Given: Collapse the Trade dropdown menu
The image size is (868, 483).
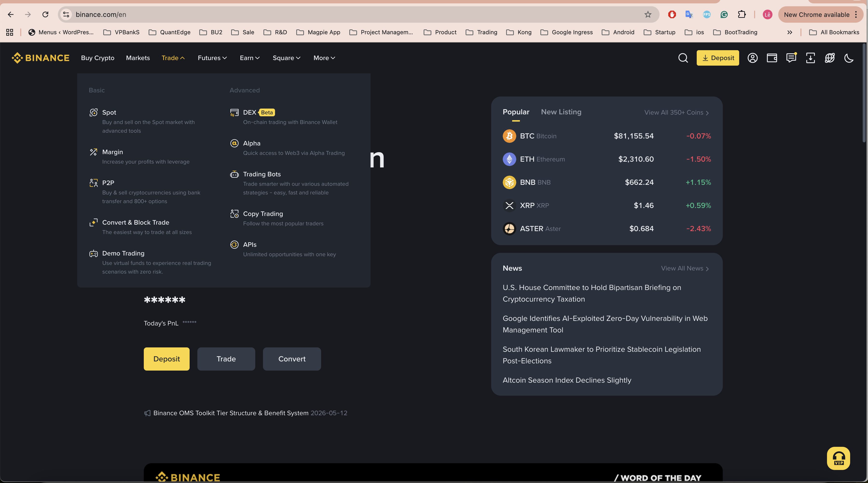Looking at the screenshot, I should [x=173, y=58].
